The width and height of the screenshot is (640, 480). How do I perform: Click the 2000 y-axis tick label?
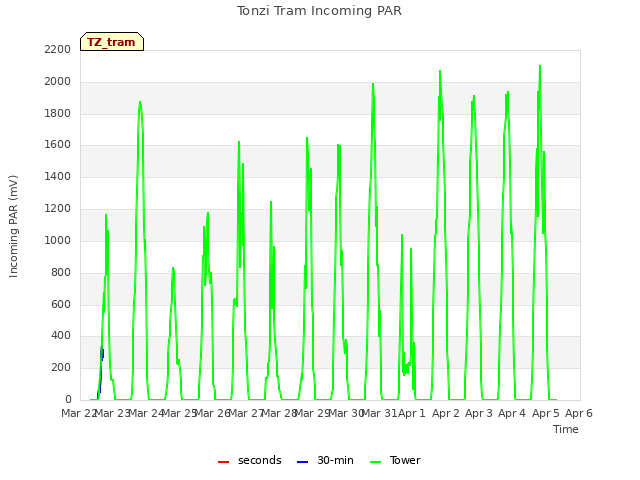pos(58,82)
